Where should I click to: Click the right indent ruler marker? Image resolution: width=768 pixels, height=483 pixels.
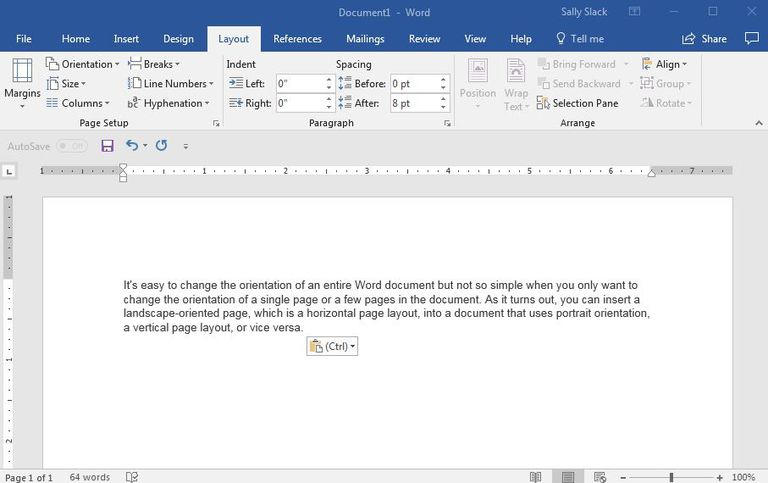(651, 172)
